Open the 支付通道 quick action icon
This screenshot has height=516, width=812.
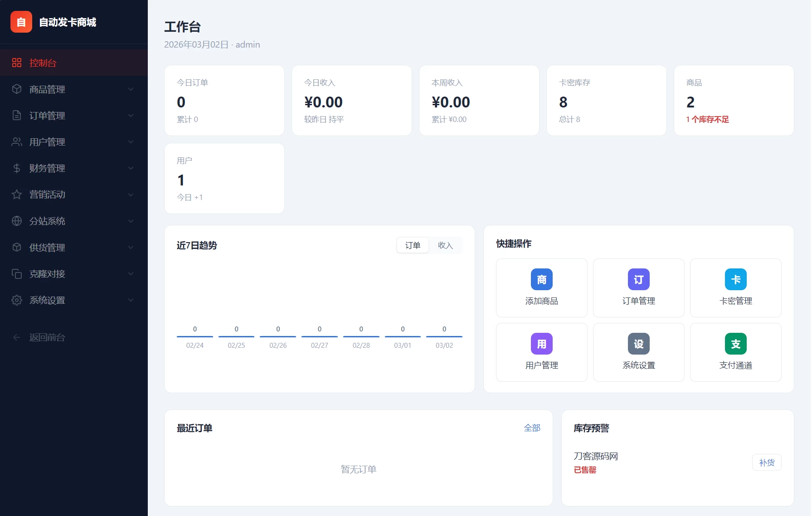(x=735, y=344)
